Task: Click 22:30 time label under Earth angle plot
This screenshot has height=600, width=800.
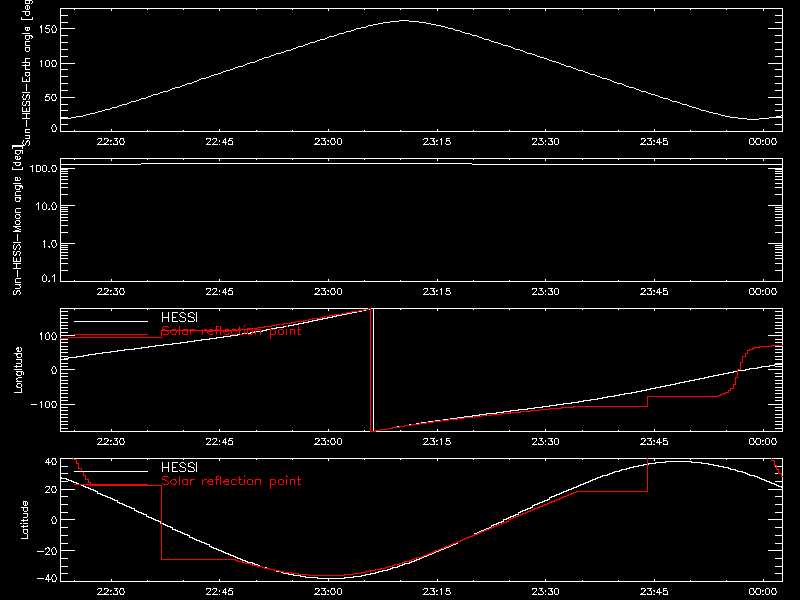Action: (111, 142)
